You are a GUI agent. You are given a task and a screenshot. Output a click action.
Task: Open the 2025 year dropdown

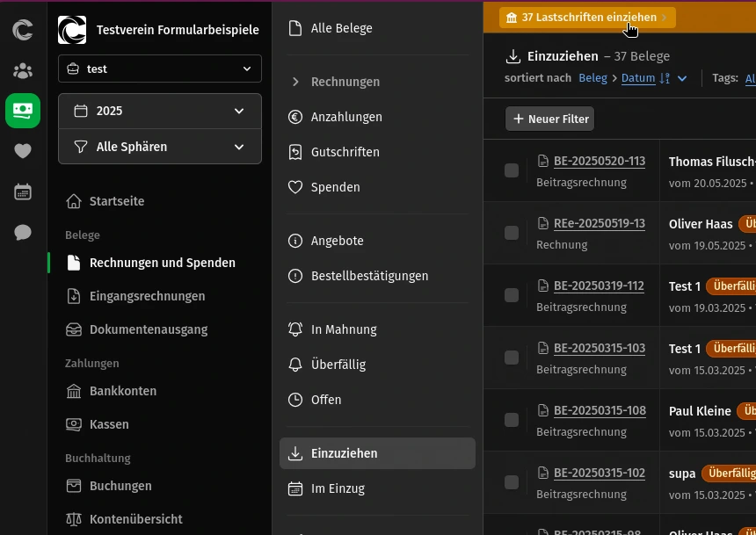pyautogui.click(x=160, y=111)
